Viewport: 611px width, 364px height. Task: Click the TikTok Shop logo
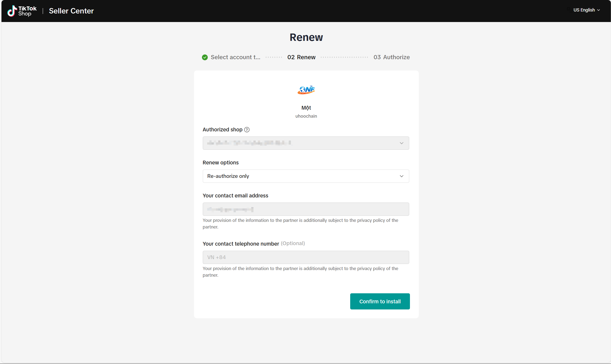click(x=22, y=11)
